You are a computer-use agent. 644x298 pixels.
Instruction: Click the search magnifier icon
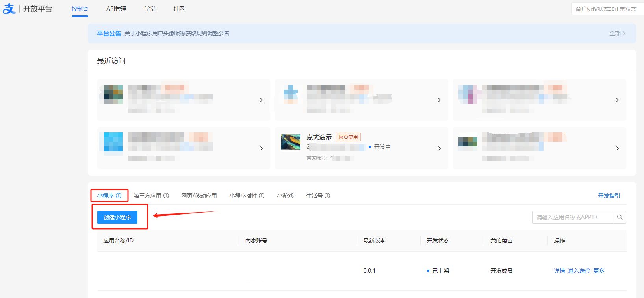620,217
